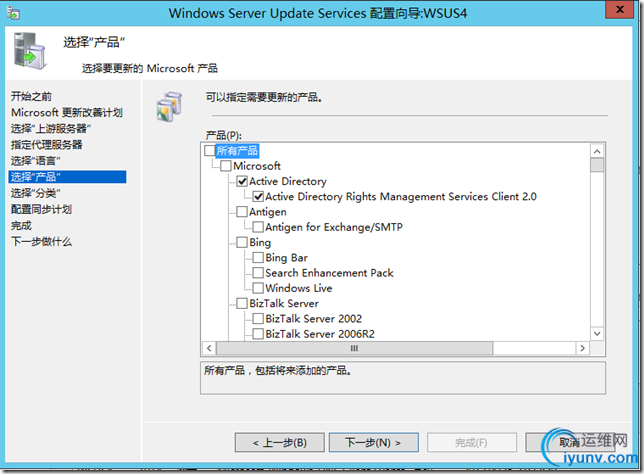Click the horizontal scrollbar's right arrow
Screen dimensions: 644x474
[582, 348]
